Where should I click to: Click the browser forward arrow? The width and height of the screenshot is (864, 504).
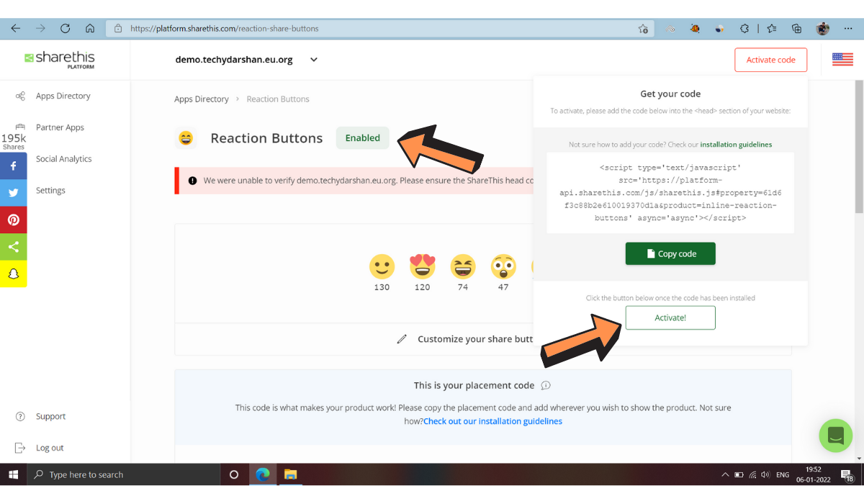(x=40, y=29)
